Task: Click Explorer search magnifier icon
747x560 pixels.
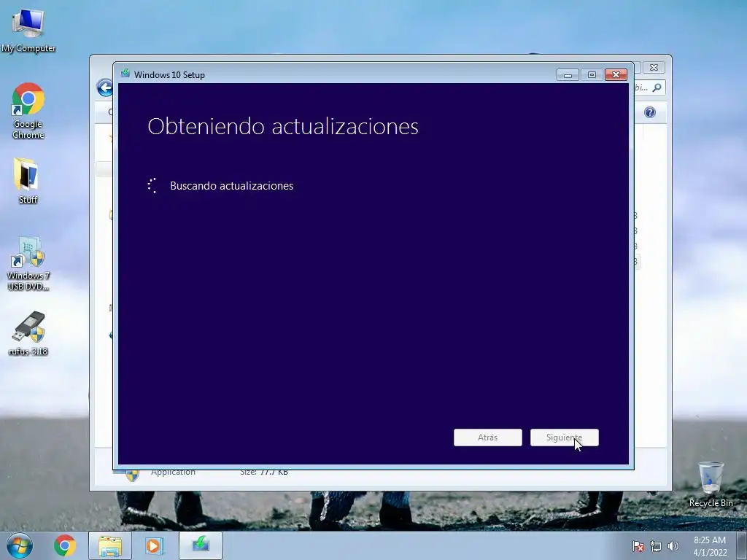Action: pyautogui.click(x=657, y=87)
